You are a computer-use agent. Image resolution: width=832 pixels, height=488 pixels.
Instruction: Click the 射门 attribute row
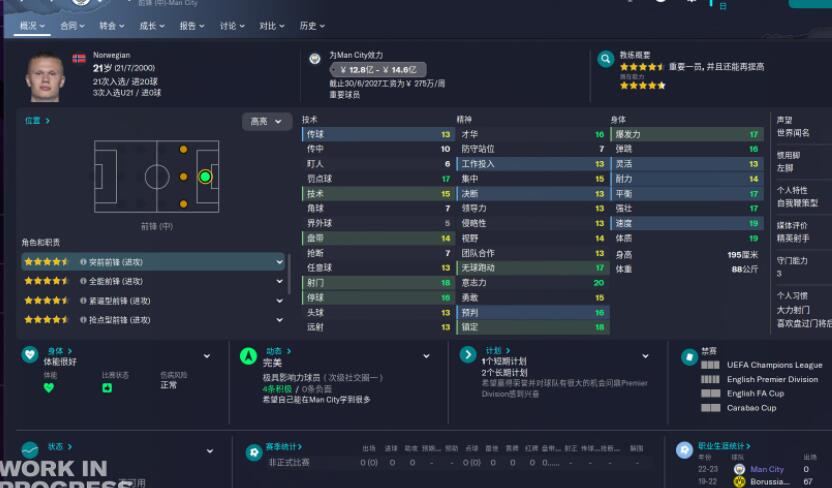pyautogui.click(x=378, y=283)
